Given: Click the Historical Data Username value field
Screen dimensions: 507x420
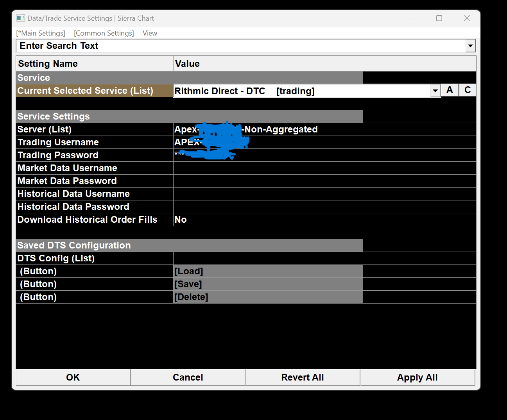Looking at the screenshot, I should click(x=268, y=194).
